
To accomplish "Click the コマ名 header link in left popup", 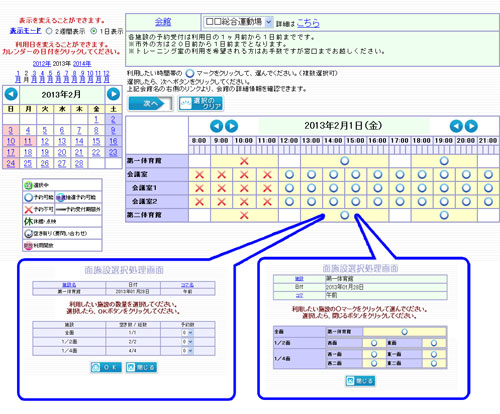I will click(187, 285).
